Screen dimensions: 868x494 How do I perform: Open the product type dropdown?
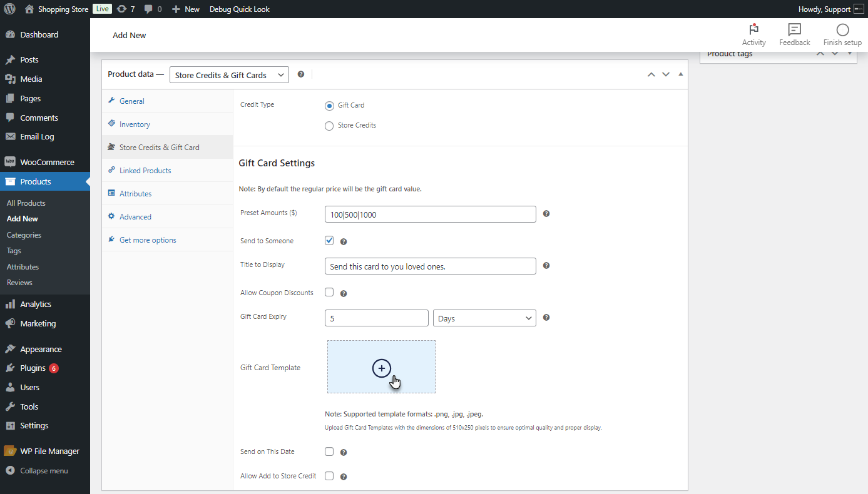tap(229, 74)
